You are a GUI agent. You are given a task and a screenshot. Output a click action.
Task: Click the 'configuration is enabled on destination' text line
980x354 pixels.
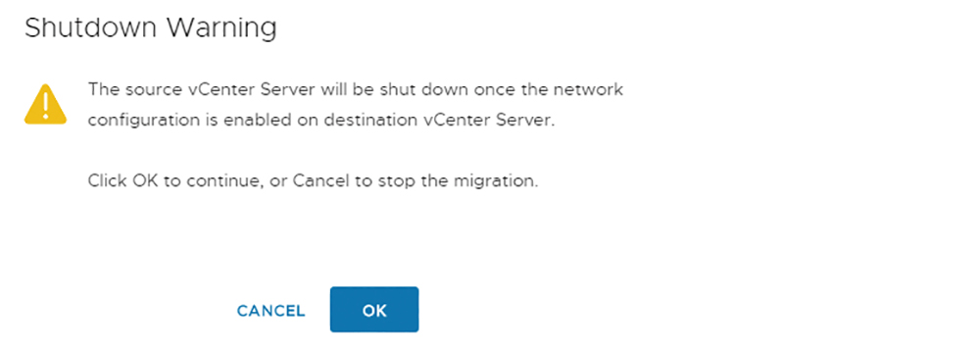tap(321, 121)
